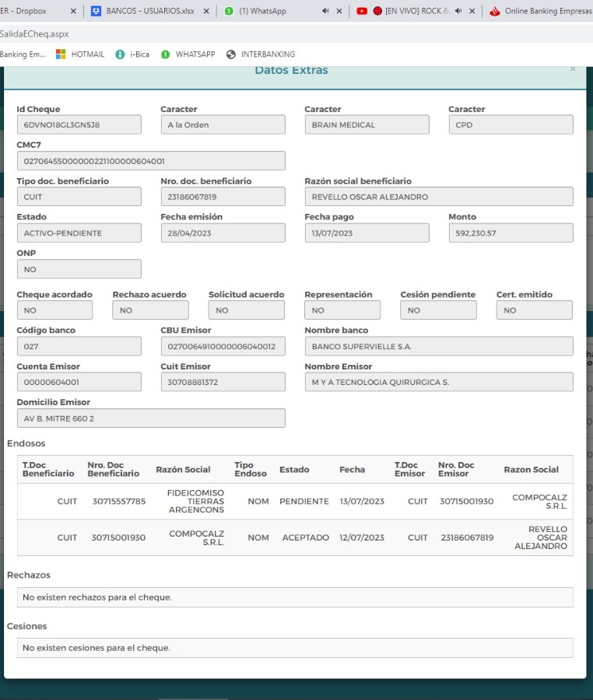Image resolution: width=593 pixels, height=700 pixels.
Task: Click the 'No existen rechazos para el cheque.' text
Action: coord(97,597)
